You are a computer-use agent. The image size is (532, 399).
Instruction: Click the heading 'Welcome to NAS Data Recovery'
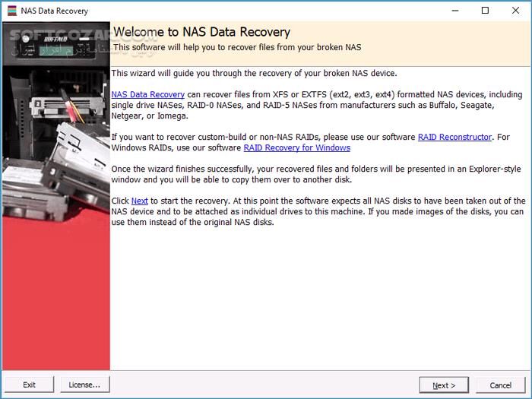click(x=202, y=32)
